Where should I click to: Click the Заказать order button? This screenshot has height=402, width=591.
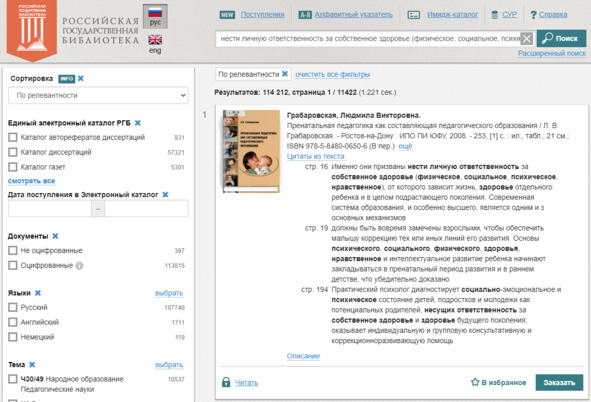[559, 382]
